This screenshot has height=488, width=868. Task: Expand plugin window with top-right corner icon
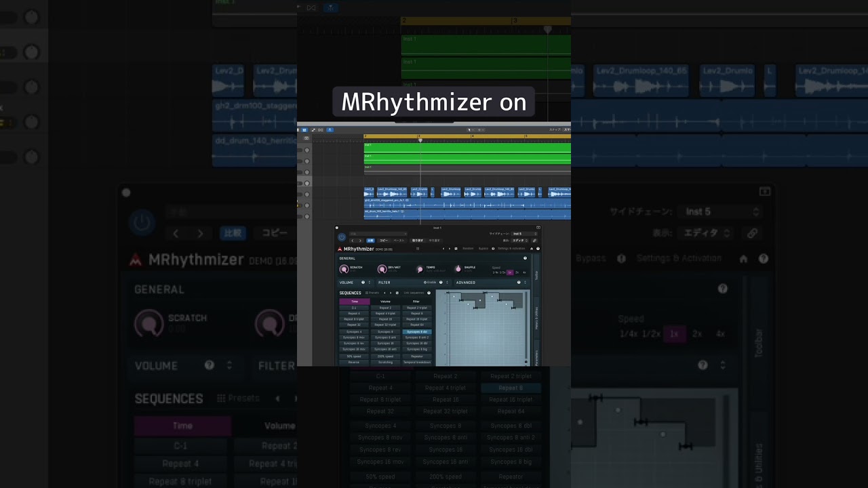point(538,228)
